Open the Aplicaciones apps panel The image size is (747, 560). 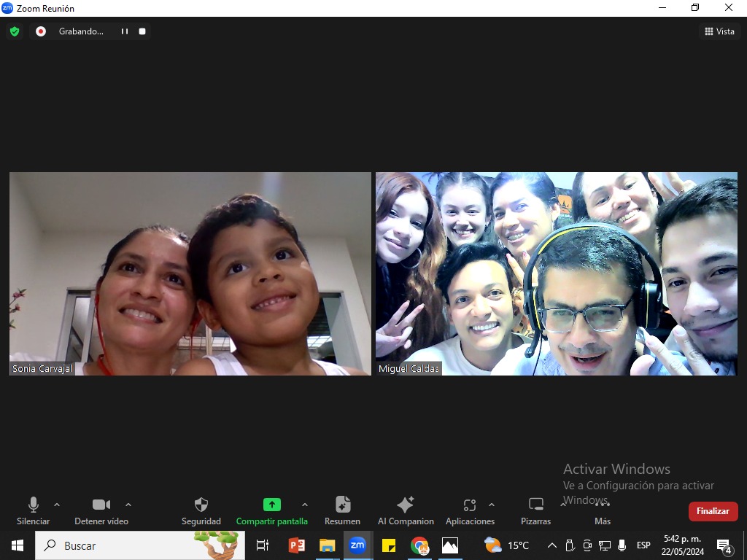[470, 510]
